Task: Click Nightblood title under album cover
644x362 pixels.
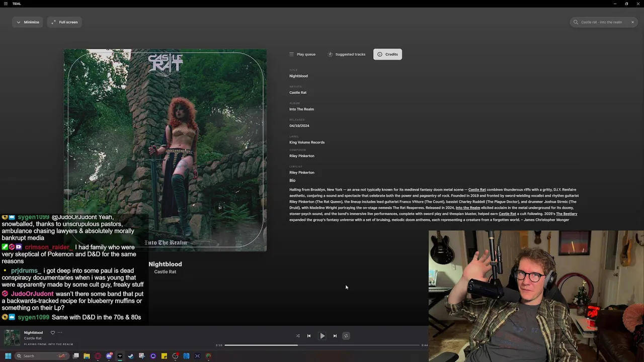Action: [x=165, y=264]
